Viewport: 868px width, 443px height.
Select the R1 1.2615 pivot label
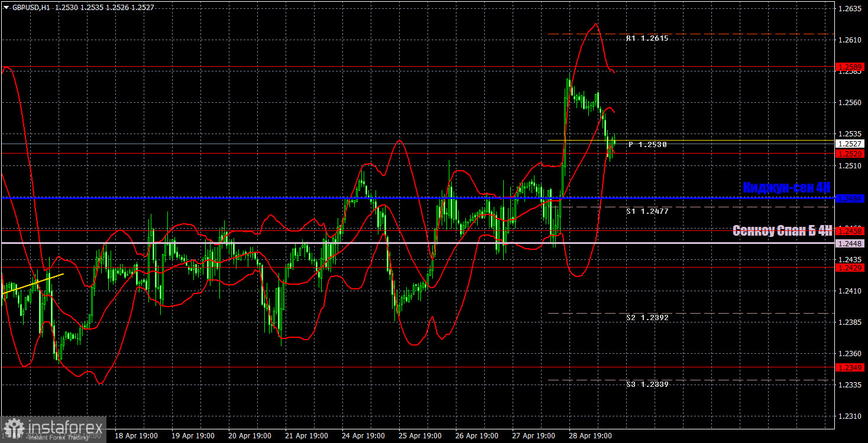coord(647,38)
